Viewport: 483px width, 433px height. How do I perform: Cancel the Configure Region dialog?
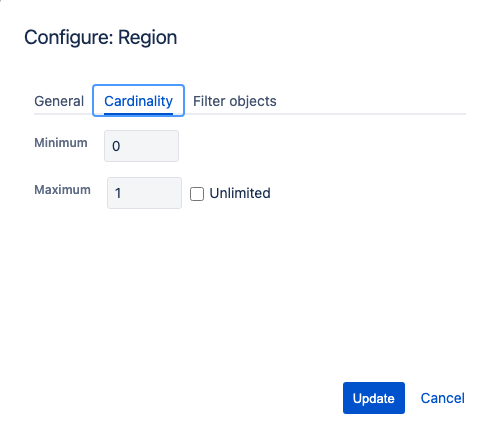[442, 398]
